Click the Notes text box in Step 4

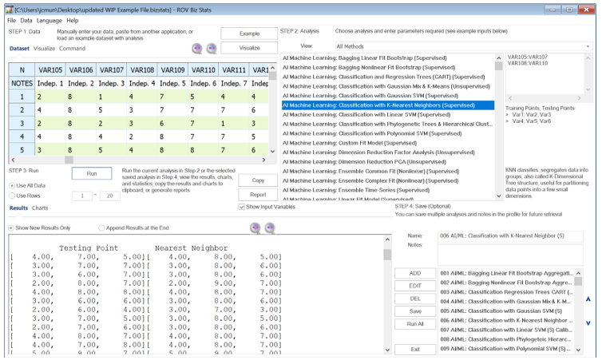coord(510,255)
